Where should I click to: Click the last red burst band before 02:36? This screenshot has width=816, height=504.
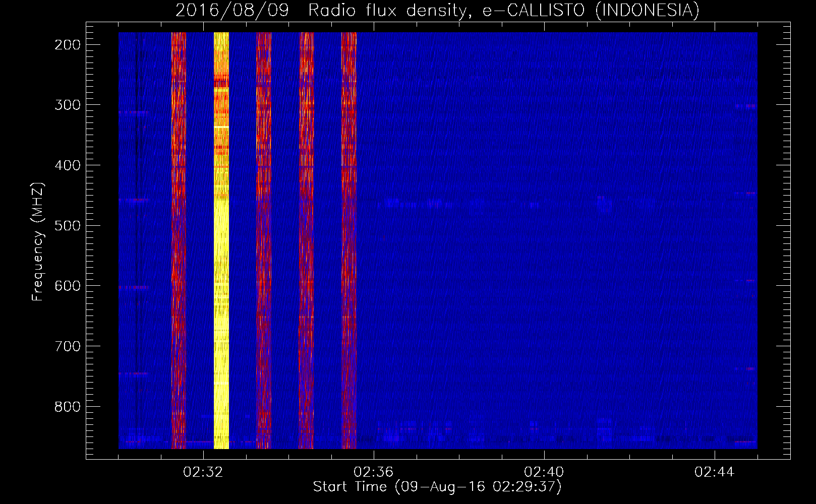pos(349,240)
